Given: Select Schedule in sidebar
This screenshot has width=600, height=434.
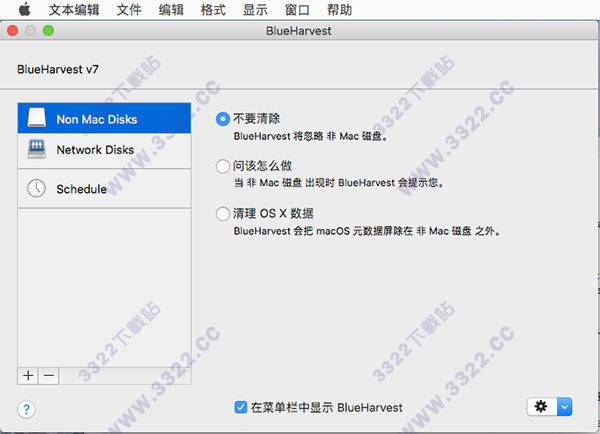Looking at the screenshot, I should click(x=104, y=189).
